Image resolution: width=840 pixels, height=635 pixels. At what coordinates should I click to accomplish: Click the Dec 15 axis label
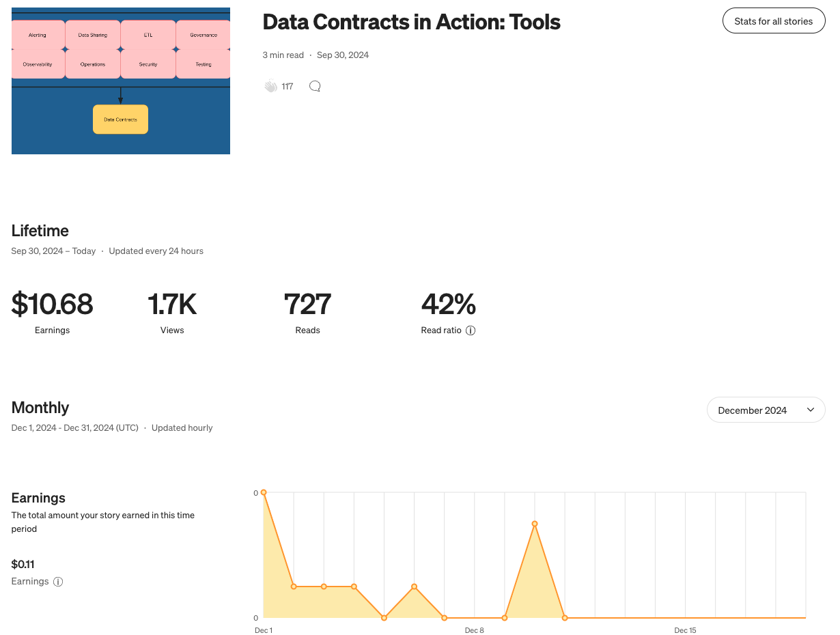[x=685, y=630]
